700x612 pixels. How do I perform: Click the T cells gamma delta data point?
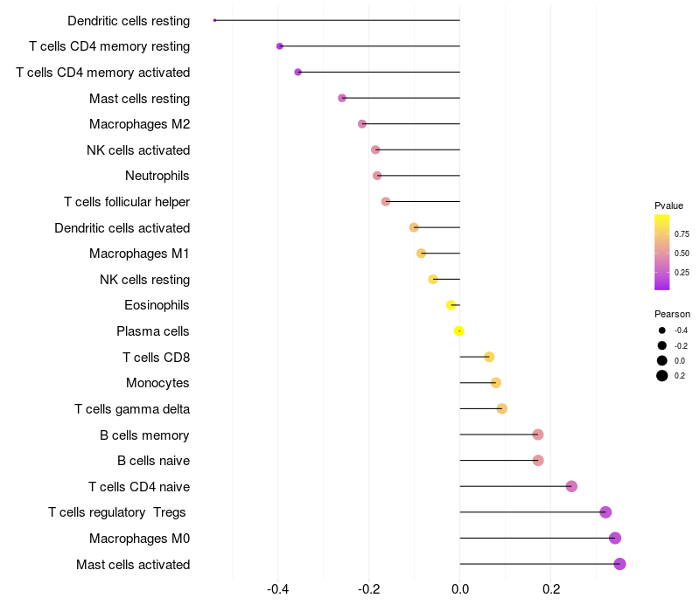(501, 408)
